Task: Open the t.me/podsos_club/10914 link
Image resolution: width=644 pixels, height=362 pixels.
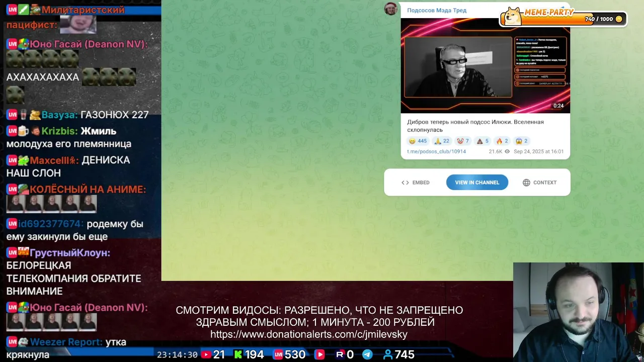Action: (436, 151)
